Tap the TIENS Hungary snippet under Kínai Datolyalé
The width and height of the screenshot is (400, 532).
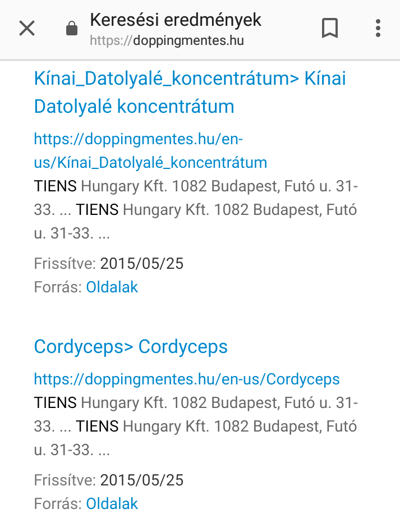tap(196, 210)
